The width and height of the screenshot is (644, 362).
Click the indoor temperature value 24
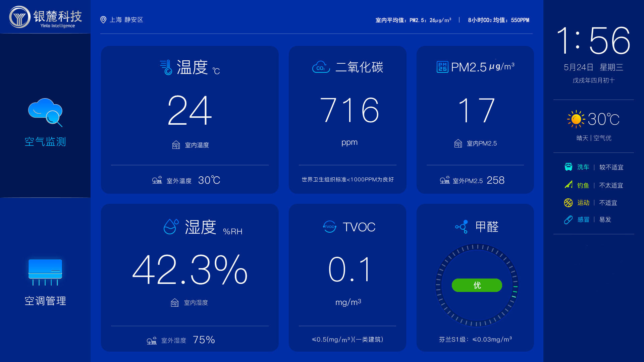pos(190,110)
